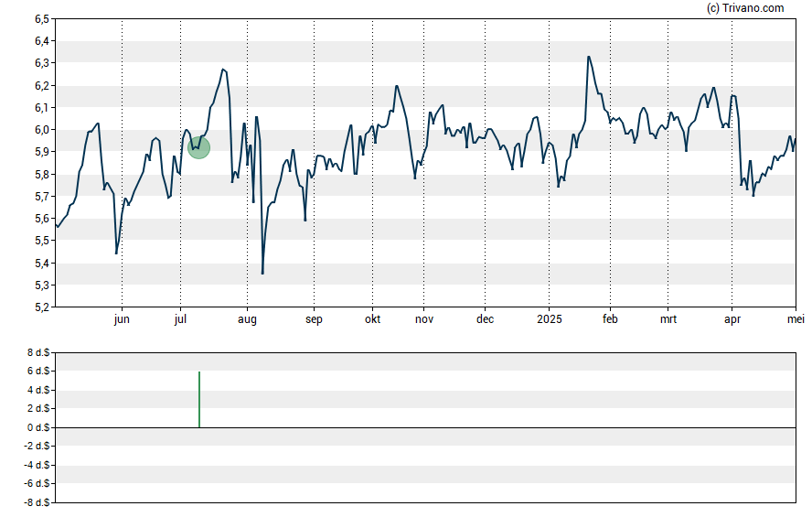This screenshot has height=517, width=812.
Task: Click the 5,5 price axis label
Action: pyautogui.click(x=42, y=241)
